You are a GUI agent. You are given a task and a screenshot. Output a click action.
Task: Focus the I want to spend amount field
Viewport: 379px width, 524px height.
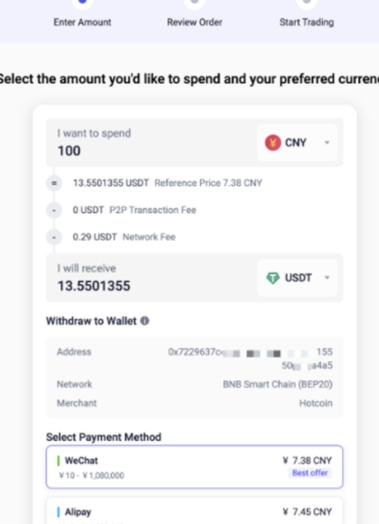click(150, 143)
